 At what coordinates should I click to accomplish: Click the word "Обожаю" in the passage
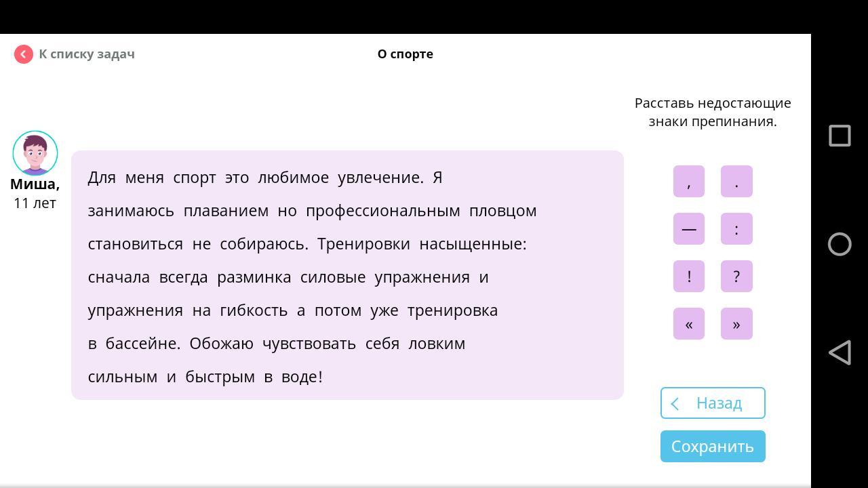tap(222, 344)
